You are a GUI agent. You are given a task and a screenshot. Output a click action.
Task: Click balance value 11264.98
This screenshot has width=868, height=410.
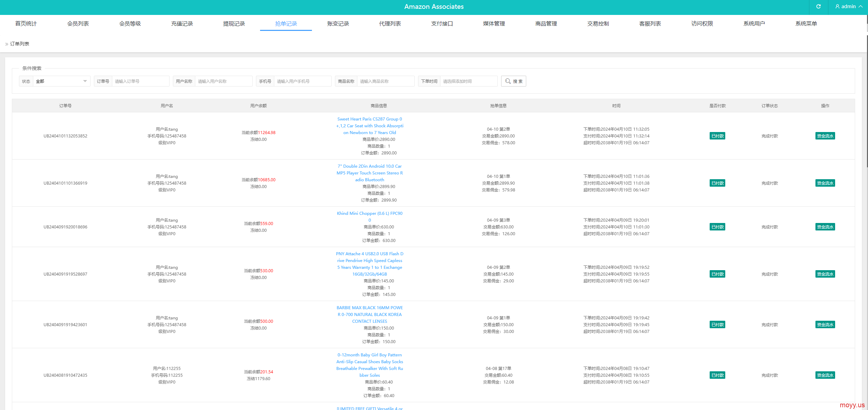267,132
